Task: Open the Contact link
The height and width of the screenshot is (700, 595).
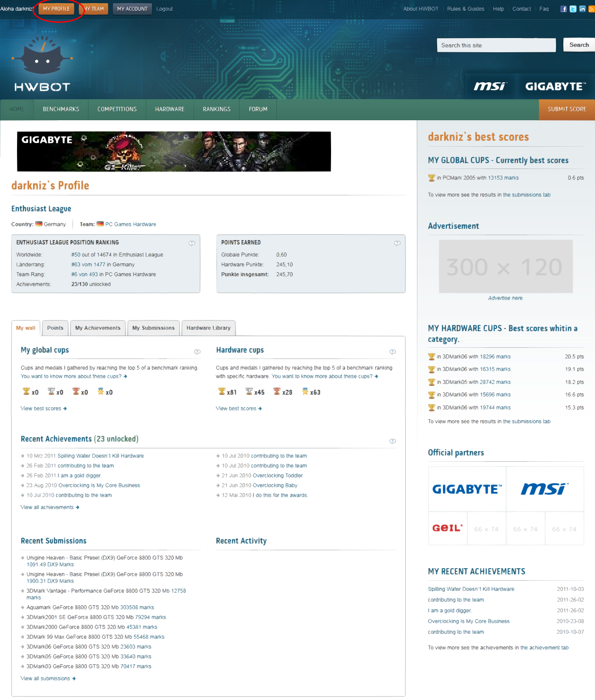Action: point(522,9)
